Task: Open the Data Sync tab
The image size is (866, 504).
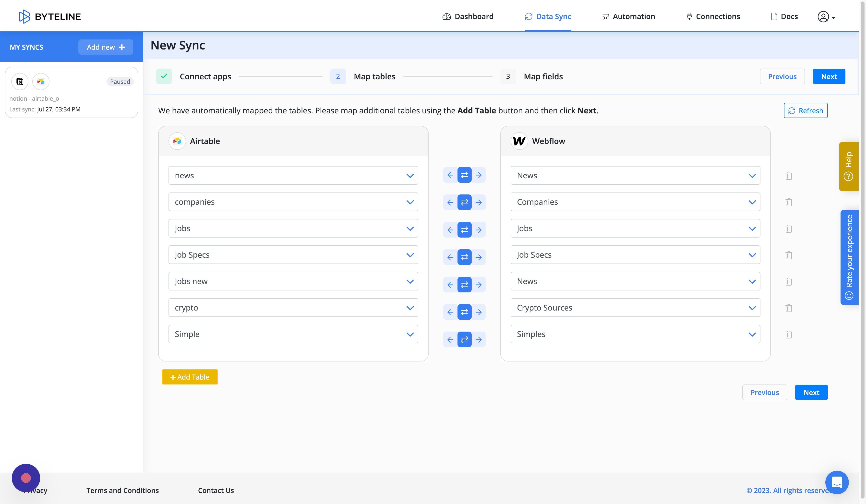Action: coord(548,16)
